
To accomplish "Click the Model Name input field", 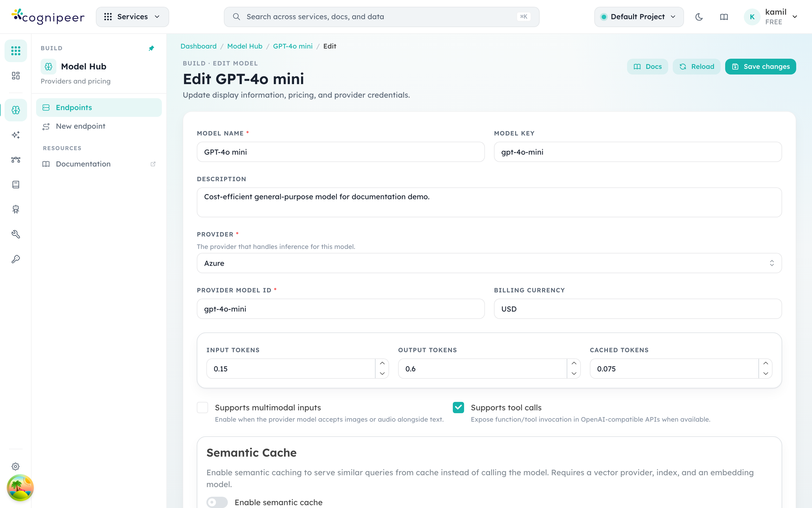I will click(x=341, y=152).
